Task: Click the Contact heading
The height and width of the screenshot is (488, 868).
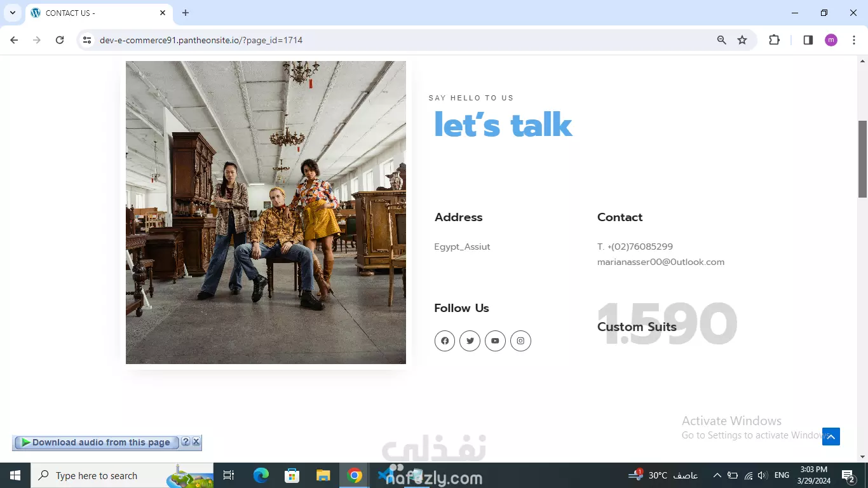Action: coord(620,217)
